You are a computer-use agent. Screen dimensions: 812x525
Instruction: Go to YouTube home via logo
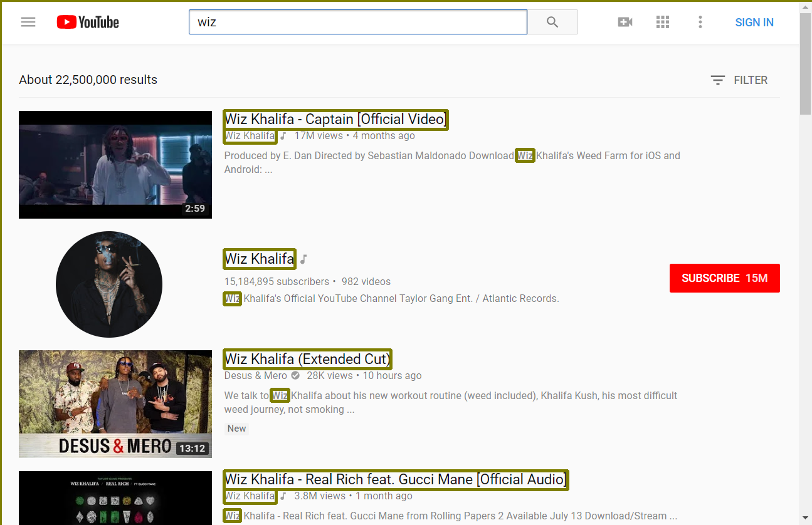(x=88, y=22)
